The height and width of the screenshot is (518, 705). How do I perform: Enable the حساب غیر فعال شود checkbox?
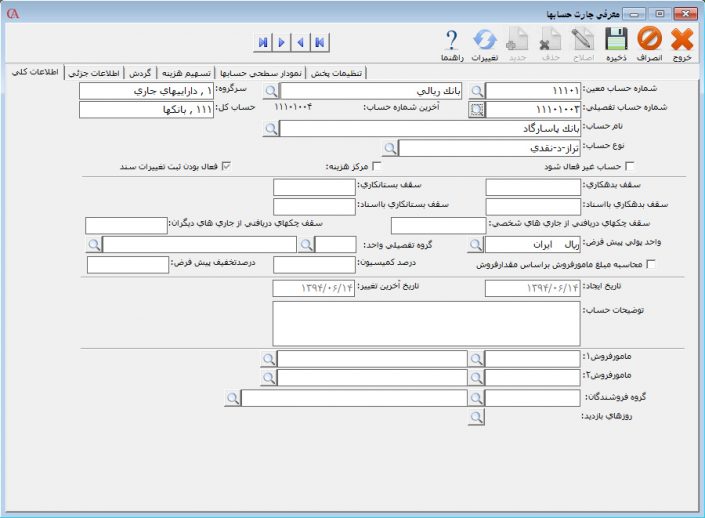(629, 167)
